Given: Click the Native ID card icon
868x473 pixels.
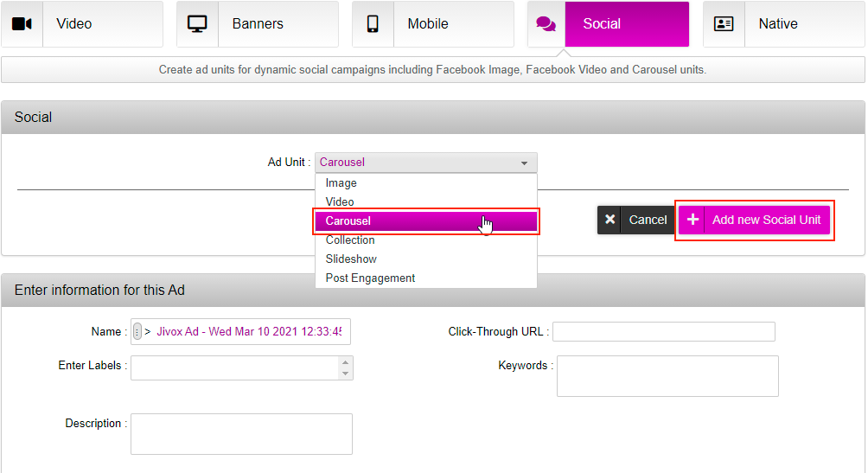Looking at the screenshot, I should [724, 24].
